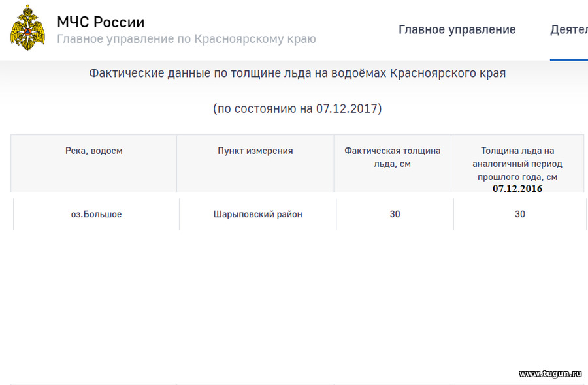The height and width of the screenshot is (385, 588).
Task: Click the 'МЧС России' site title
Action: [x=101, y=22]
